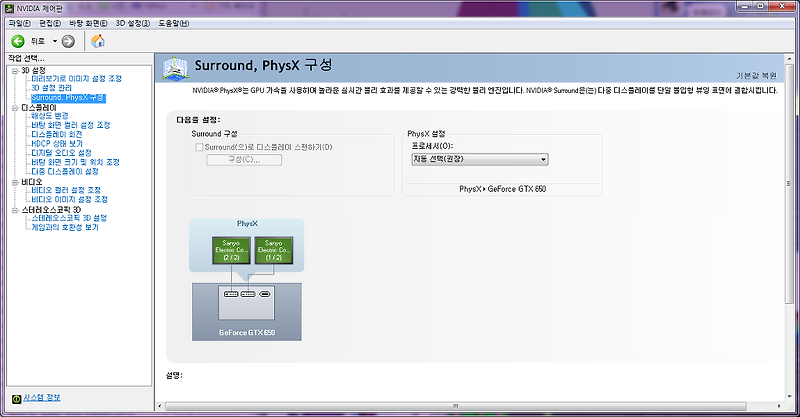The image size is (800, 417).
Task: Click the 기본값 복원 link
Action: tap(756, 76)
